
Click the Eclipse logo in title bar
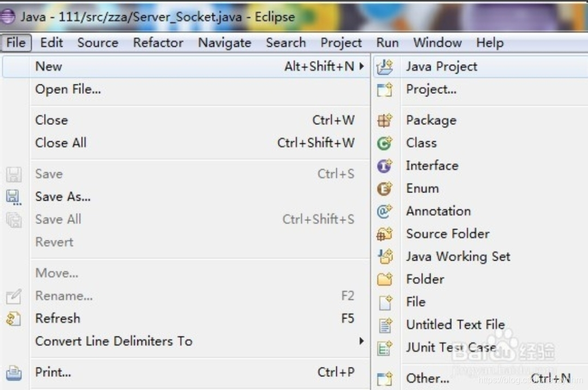[8, 16]
